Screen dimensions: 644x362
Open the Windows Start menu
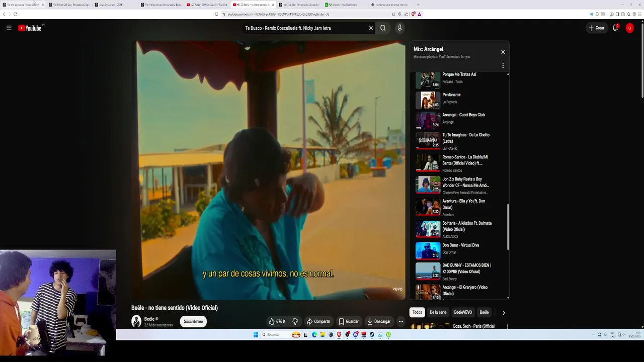pos(256,335)
